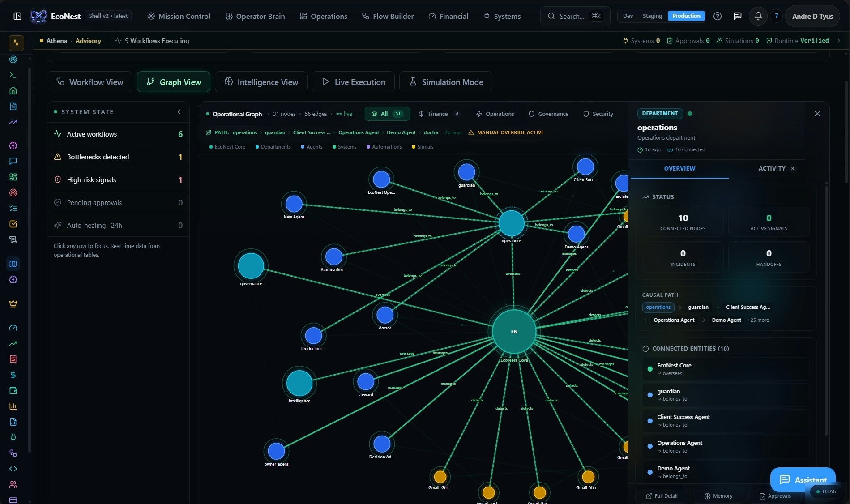Image resolution: width=850 pixels, height=504 pixels.
Task: Open the crown sidebar icon
Action: tap(13, 303)
